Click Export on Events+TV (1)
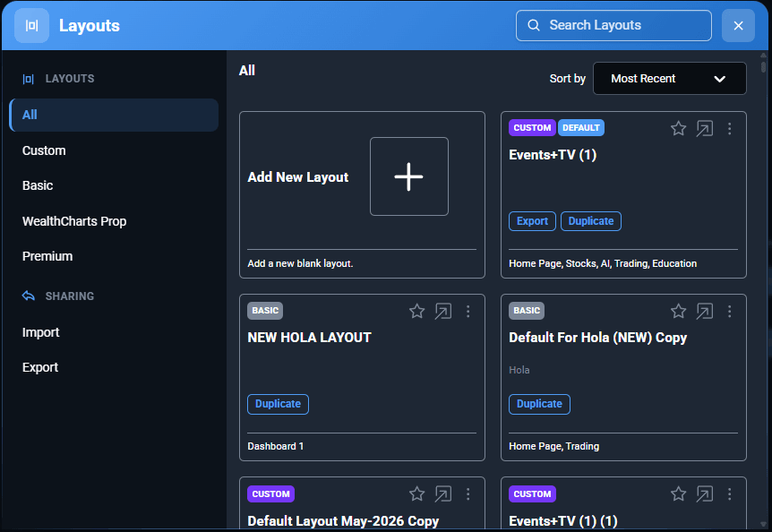Screen dimensions: 772x532 click(532, 221)
